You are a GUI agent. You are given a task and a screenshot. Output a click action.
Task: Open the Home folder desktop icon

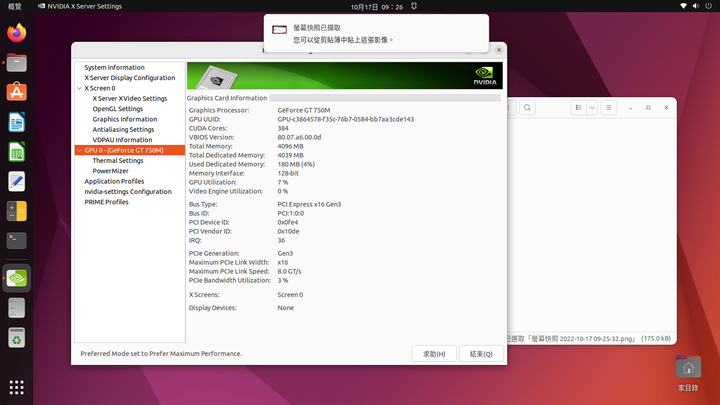688,373
